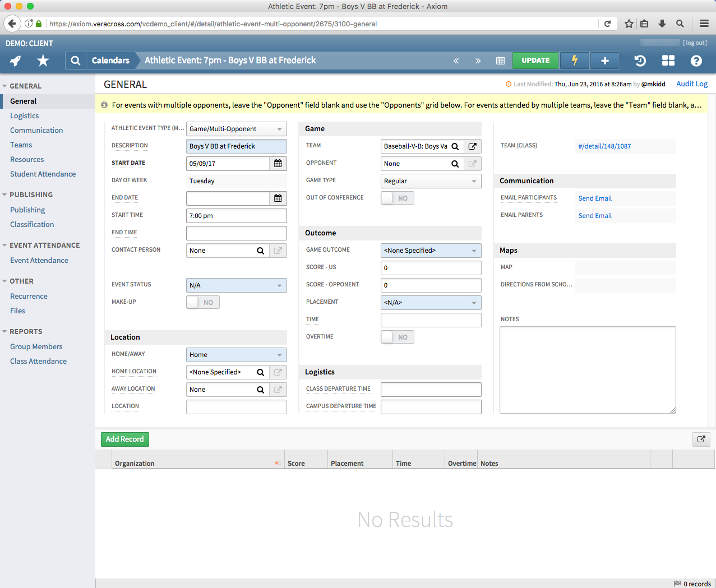Search for a Team with magnifier icon
This screenshot has width=716, height=588.
(455, 146)
